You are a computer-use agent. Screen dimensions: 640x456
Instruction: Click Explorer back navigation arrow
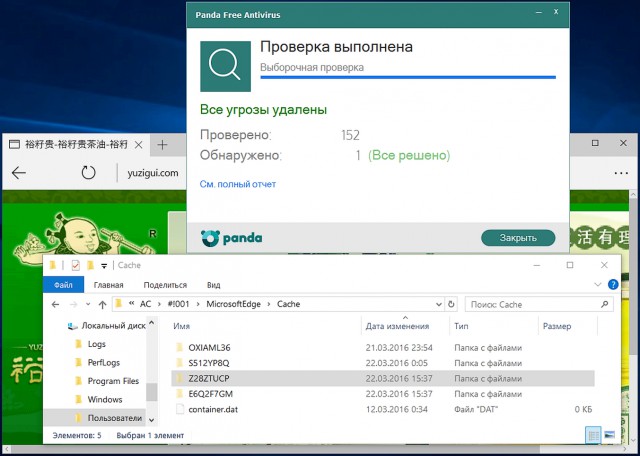(x=56, y=305)
